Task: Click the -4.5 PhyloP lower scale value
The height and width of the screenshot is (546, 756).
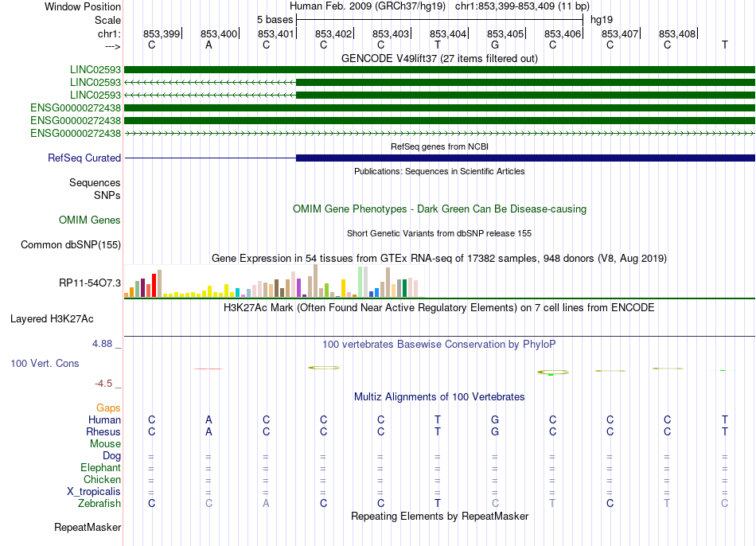Action: click(x=103, y=384)
